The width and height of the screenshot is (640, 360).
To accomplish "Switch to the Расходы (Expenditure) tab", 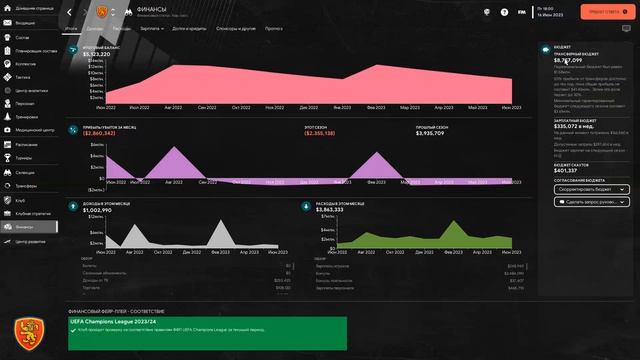I will click(122, 29).
